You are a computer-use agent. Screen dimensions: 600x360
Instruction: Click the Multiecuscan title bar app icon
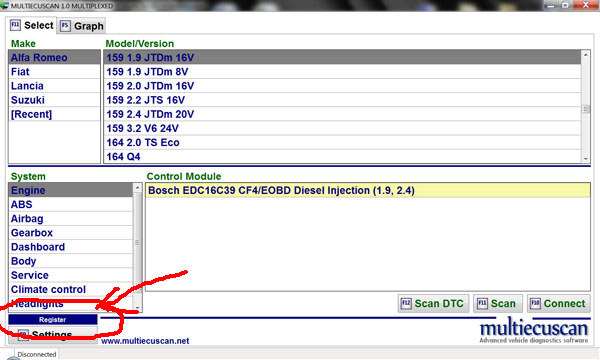pos(4,5)
